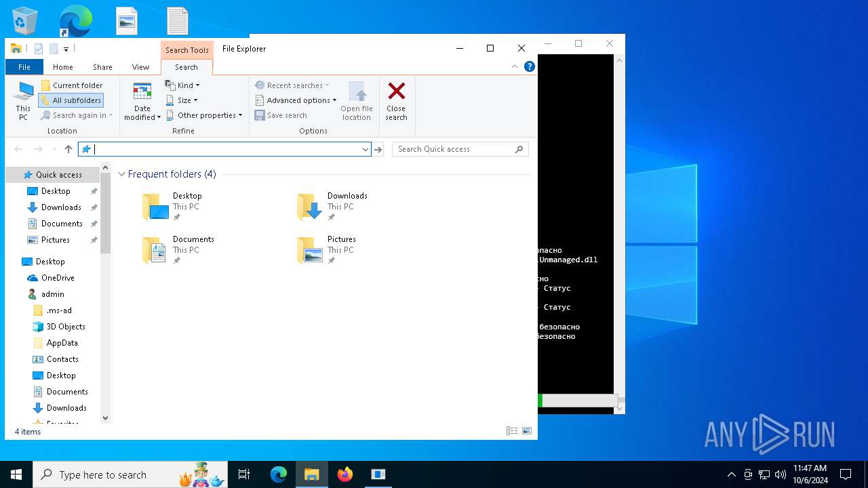Screen dimensions: 868x488
Task: Switch to the File tab
Action: pos(24,67)
